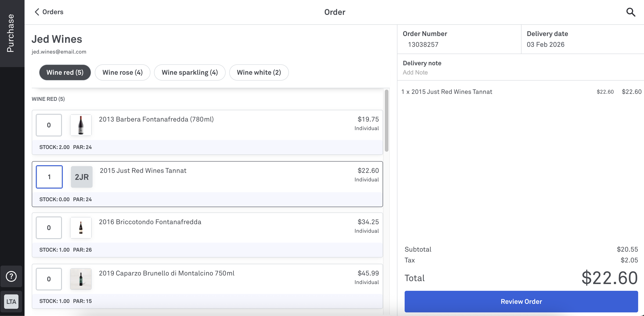
Task: Click the PAR: 15 label
Action: (x=82, y=301)
